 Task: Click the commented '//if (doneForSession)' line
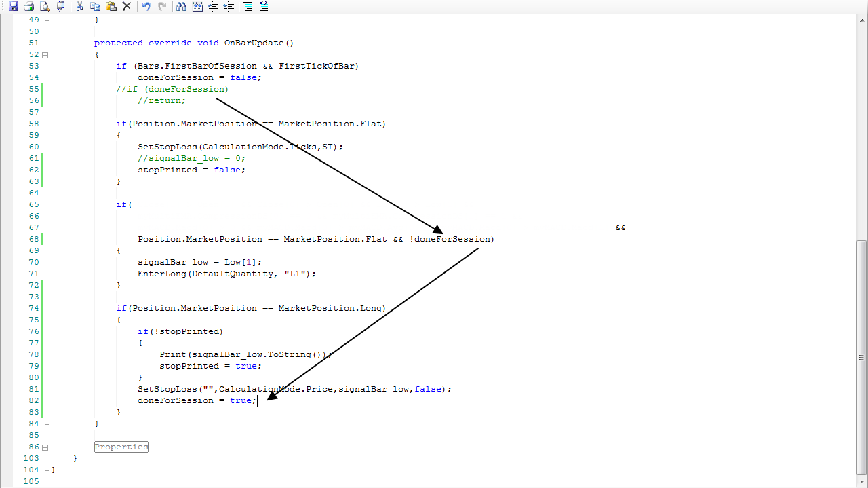coord(172,89)
